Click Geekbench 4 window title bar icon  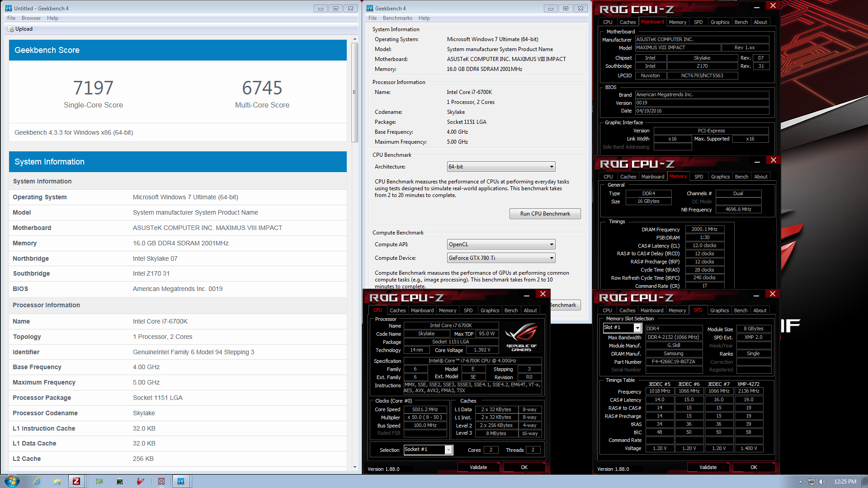[x=370, y=8]
